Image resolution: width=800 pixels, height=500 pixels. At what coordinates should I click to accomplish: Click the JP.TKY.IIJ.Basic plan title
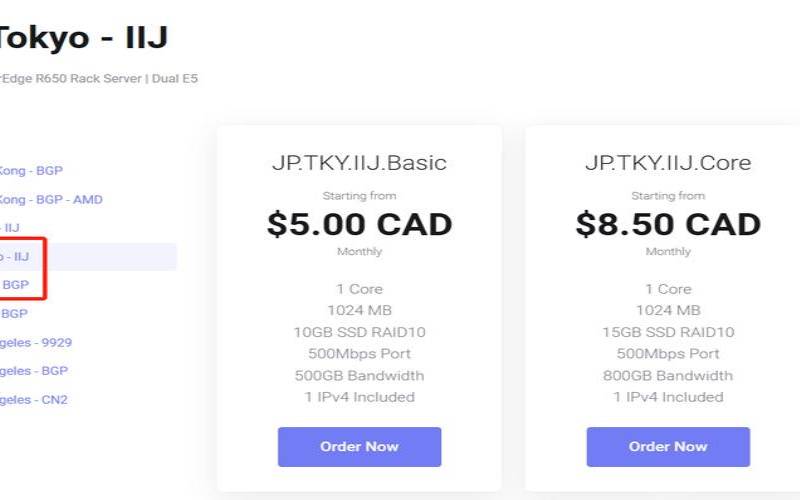click(359, 163)
